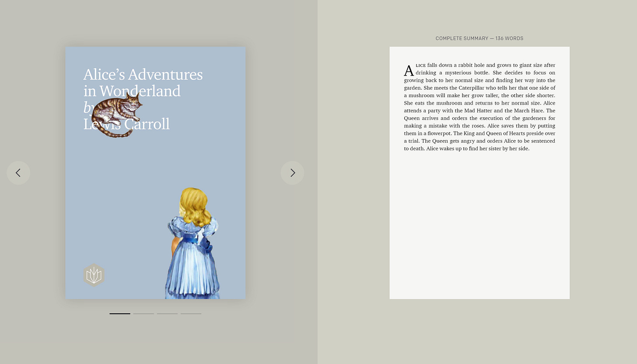The width and height of the screenshot is (637, 364).
Task: Click the "Complete Summary — 136 Words" heading
Action: [x=479, y=38]
